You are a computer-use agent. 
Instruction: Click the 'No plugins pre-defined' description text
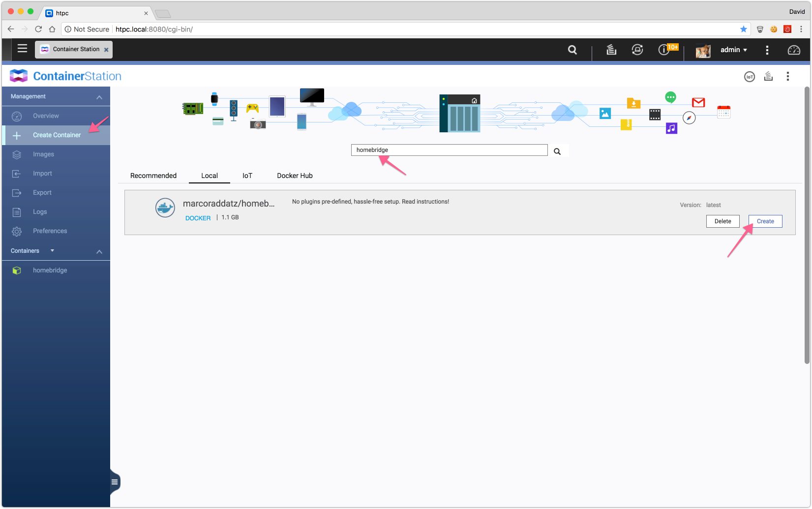click(370, 202)
